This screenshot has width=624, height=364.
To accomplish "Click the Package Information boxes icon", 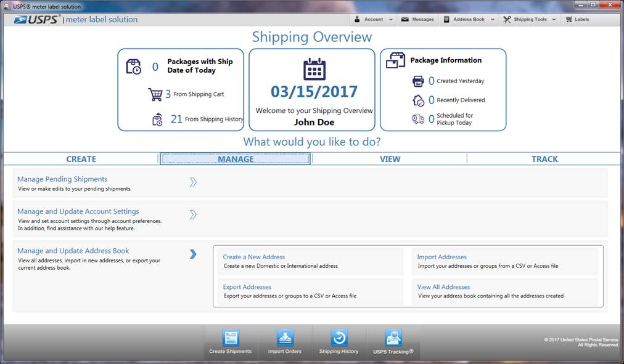I will pos(396,60).
